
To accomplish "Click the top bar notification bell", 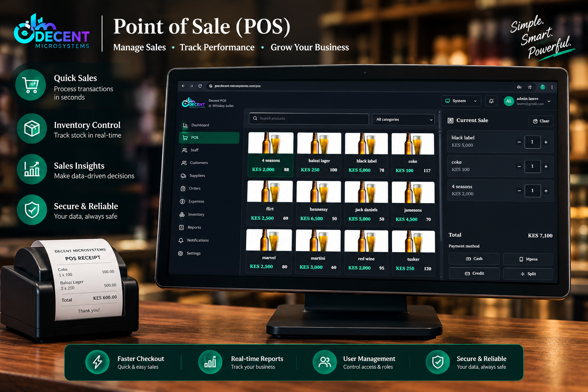I will (x=492, y=101).
